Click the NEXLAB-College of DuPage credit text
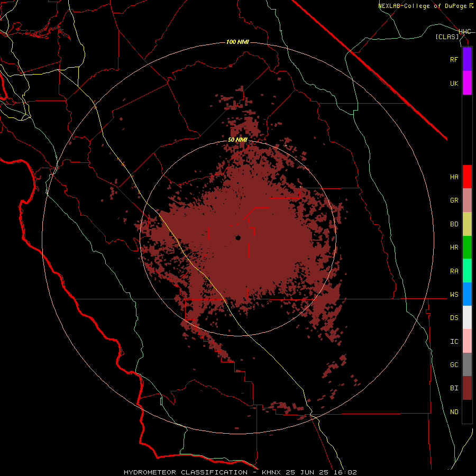 [x=422, y=6]
